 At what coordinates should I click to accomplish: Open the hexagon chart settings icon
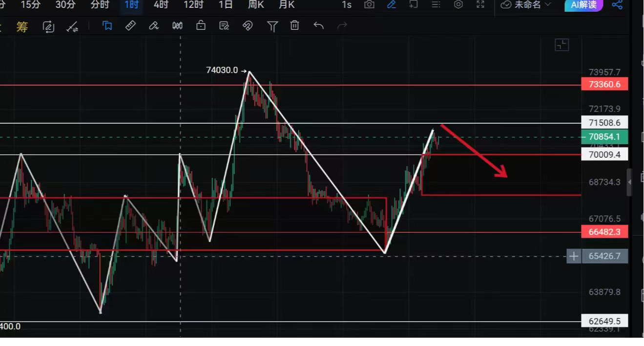click(x=458, y=5)
